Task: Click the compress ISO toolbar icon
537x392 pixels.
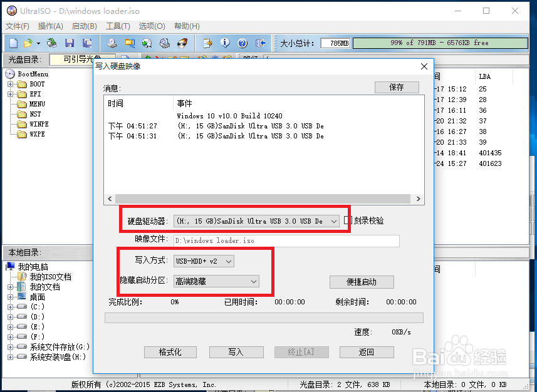Action: [145, 43]
